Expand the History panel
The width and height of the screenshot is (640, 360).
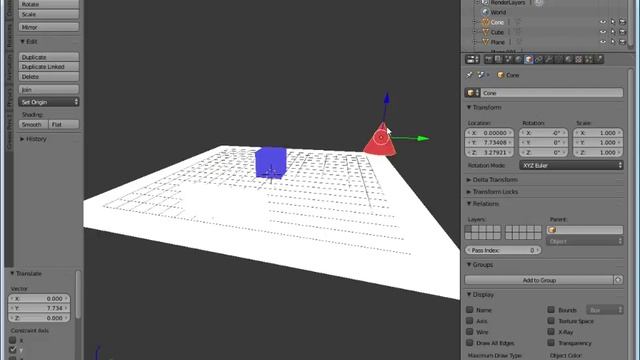(x=33, y=139)
